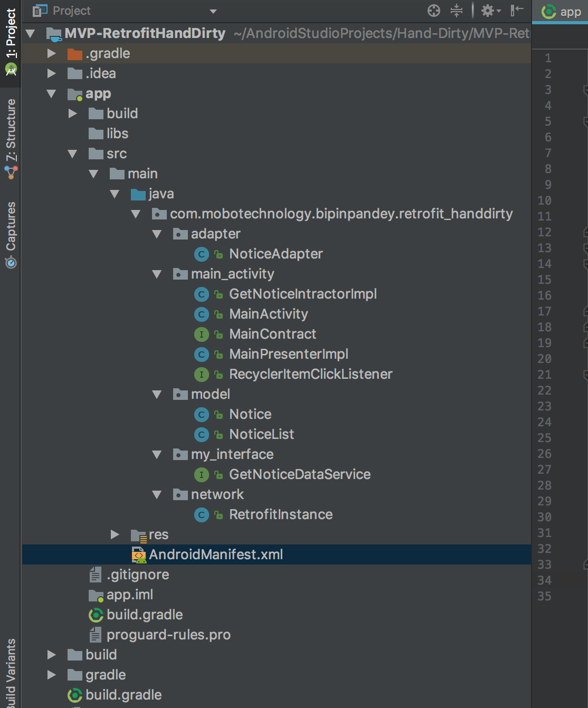Select the NoticeAdapter class icon

202,254
